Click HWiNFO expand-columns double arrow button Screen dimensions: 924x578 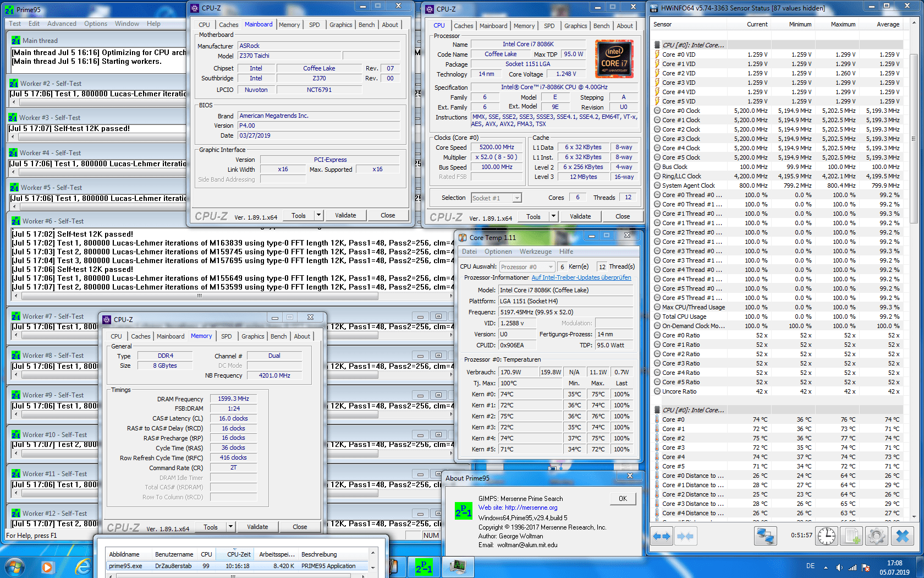tap(662, 536)
